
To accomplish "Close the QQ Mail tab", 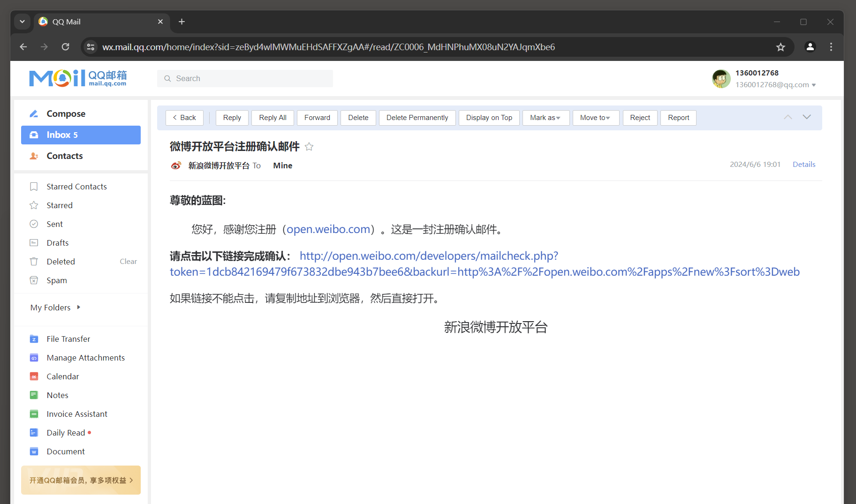I will pos(160,22).
